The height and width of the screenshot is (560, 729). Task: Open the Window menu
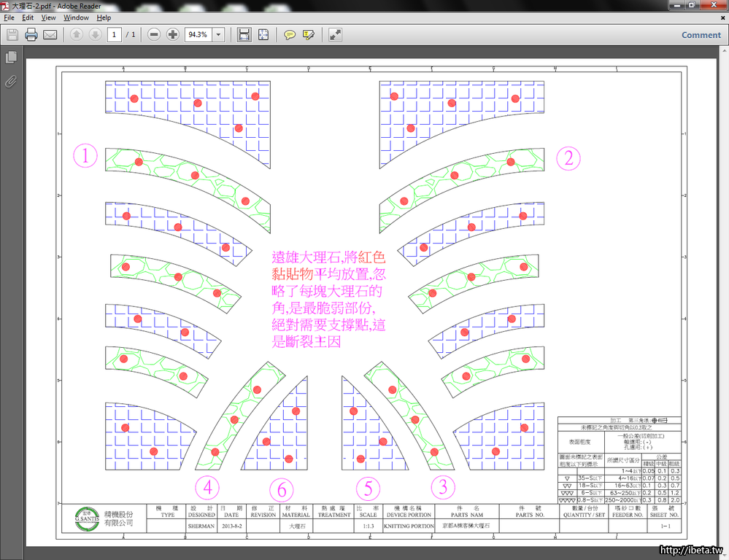76,17
